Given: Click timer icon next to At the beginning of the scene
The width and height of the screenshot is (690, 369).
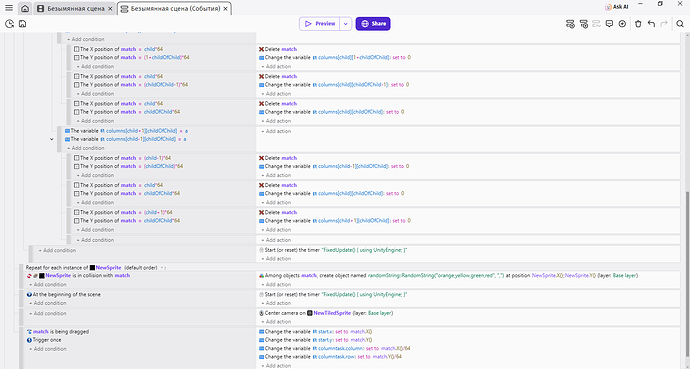Looking at the screenshot, I should pos(261,295).
